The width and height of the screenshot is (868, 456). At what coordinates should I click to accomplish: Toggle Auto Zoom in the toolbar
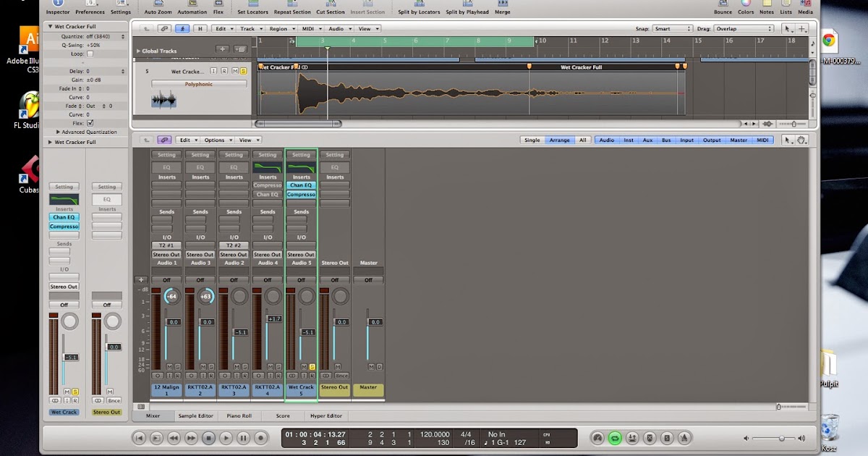[x=158, y=6]
